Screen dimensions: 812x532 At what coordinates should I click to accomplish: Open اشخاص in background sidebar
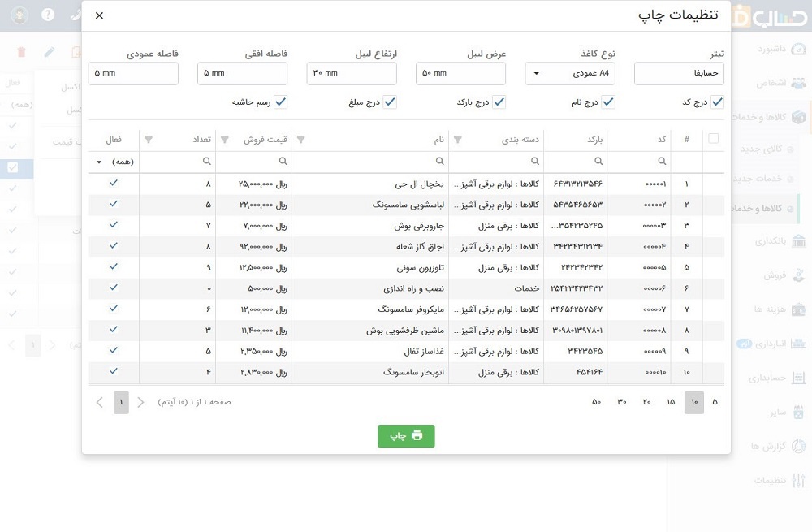pos(781,83)
